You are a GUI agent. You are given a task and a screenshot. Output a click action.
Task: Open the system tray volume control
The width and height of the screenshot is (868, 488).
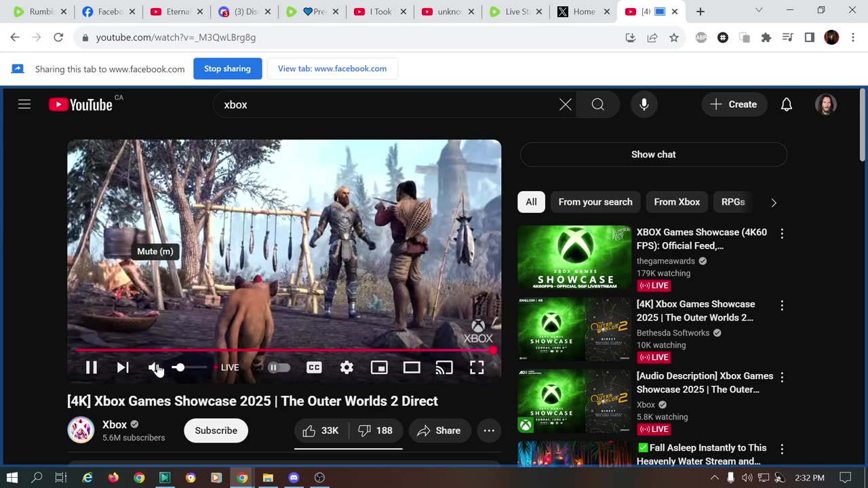(x=747, y=477)
